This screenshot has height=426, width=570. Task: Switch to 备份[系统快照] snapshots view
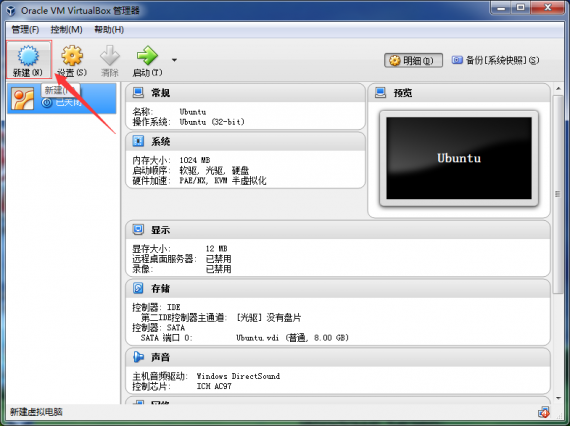tap(495, 60)
